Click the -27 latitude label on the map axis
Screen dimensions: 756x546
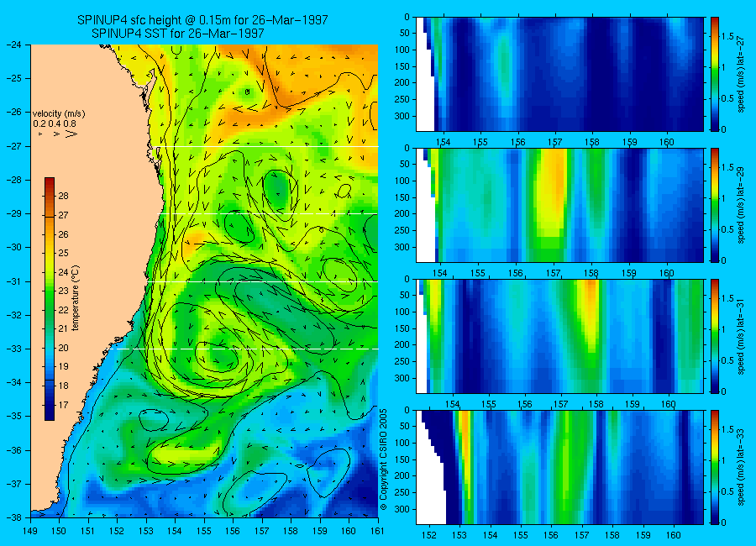coord(14,146)
